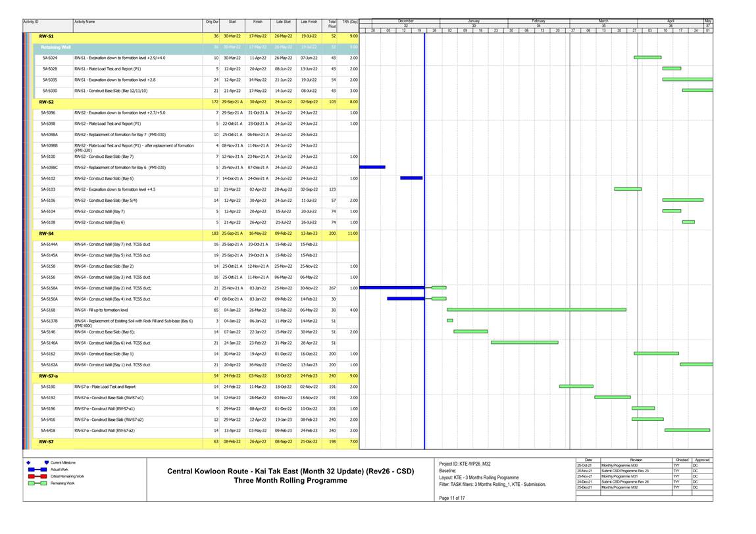Click the green bar for SA-5190 Plate Load Test

coord(576,386)
